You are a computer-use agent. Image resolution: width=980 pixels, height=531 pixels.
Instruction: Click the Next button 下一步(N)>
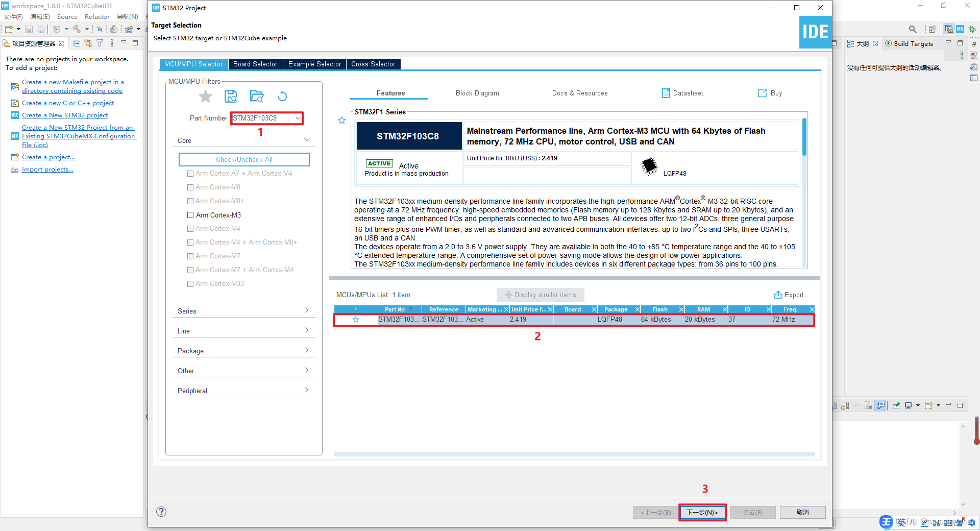[702, 512]
